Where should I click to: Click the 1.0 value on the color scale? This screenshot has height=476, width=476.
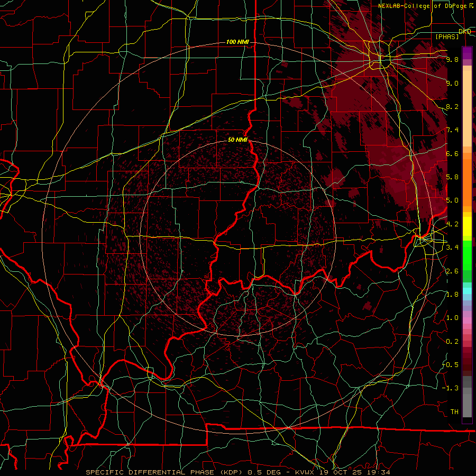click(x=452, y=318)
